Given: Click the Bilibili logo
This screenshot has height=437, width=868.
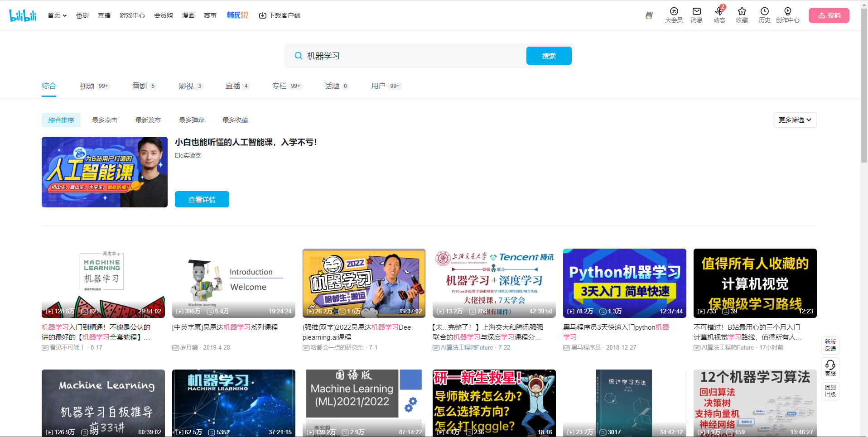Looking at the screenshot, I should coord(23,15).
